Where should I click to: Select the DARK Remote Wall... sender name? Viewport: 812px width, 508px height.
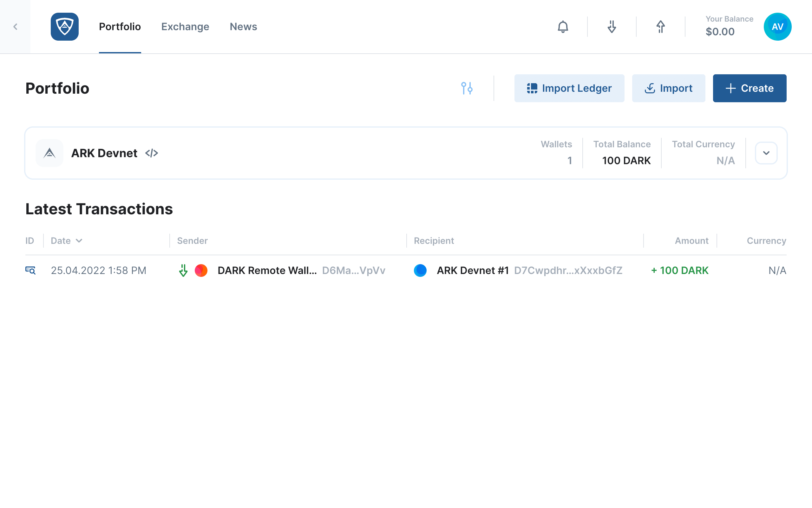267,270
